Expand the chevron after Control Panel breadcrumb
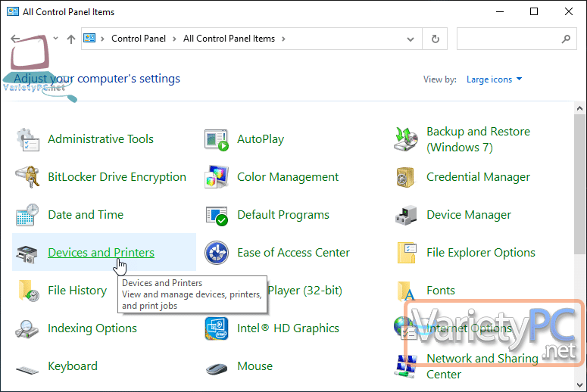Screen dimensions: 587x392 pos(174,39)
